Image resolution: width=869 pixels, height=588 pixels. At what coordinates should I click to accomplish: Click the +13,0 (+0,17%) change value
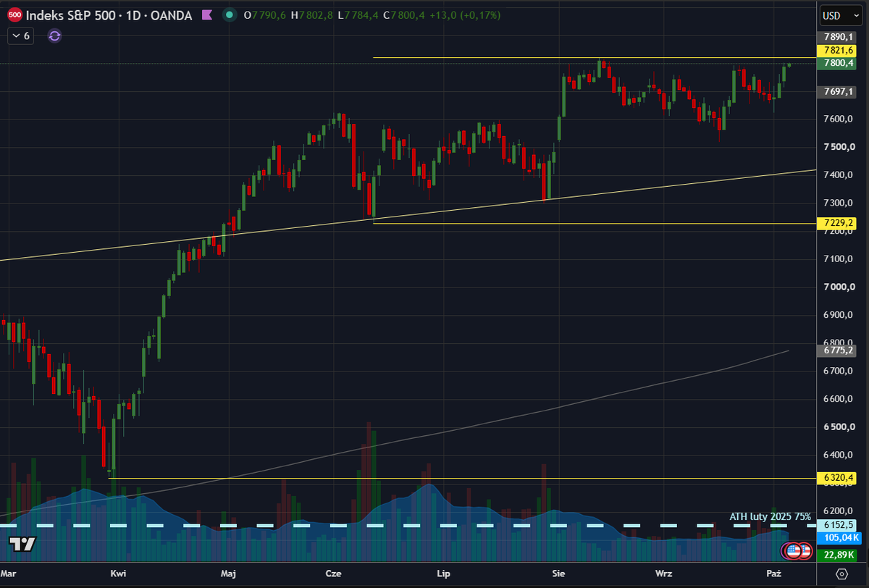(463, 15)
